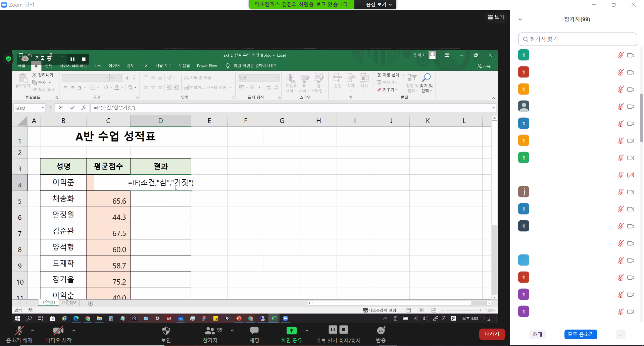Start video with the camera toggle
644x346 pixels.
(x=58, y=331)
